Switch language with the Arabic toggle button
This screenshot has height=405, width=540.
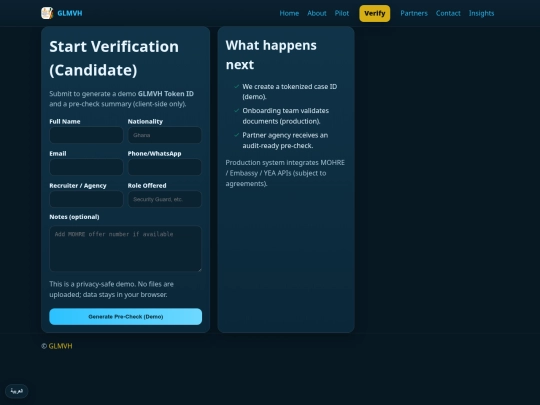coord(17,391)
